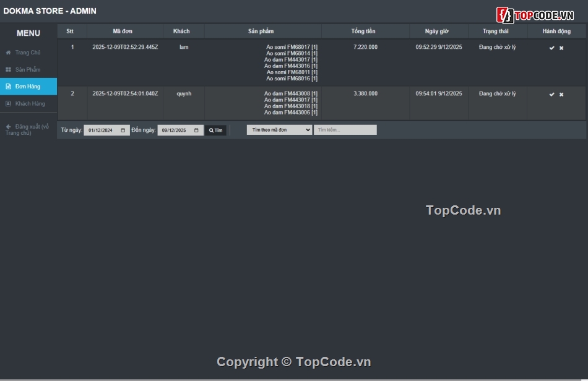588x381 pixels.
Task: Cancel order 1 with the X icon
Action: 561,48
